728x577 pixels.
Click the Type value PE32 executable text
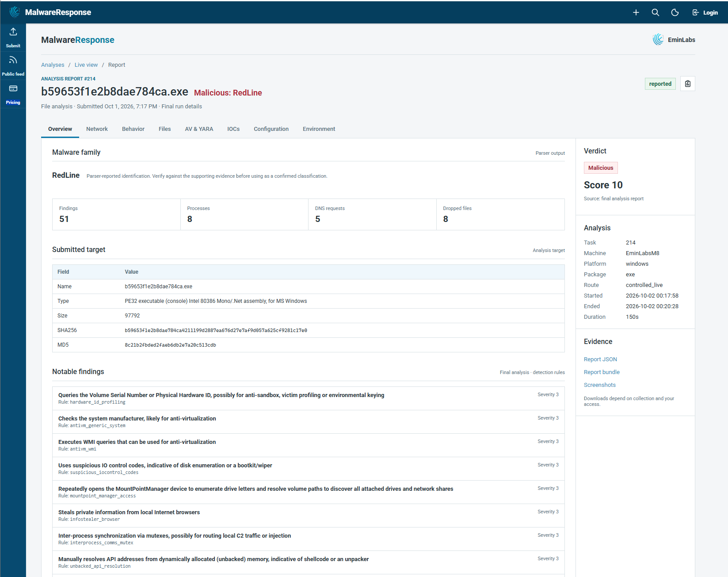pyautogui.click(x=216, y=301)
